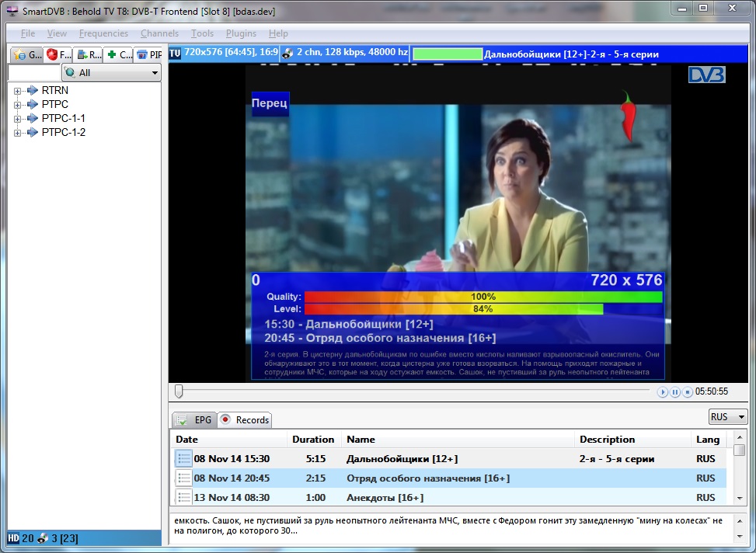Stop playback with the stop button
The width and height of the screenshot is (756, 553).
688,392
